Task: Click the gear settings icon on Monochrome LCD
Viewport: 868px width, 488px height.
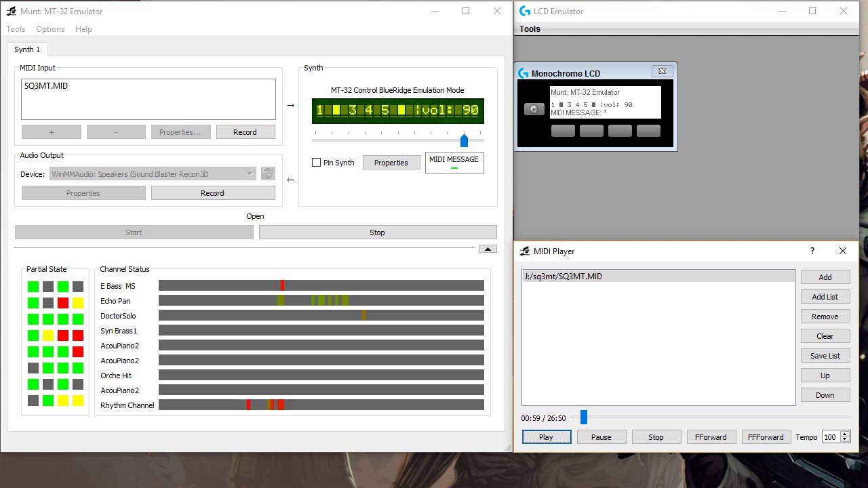Action: click(534, 109)
